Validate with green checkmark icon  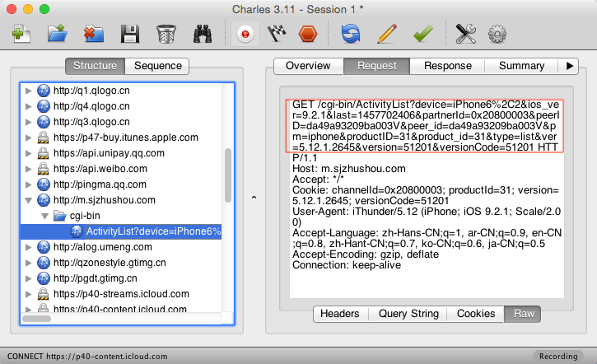point(423,34)
